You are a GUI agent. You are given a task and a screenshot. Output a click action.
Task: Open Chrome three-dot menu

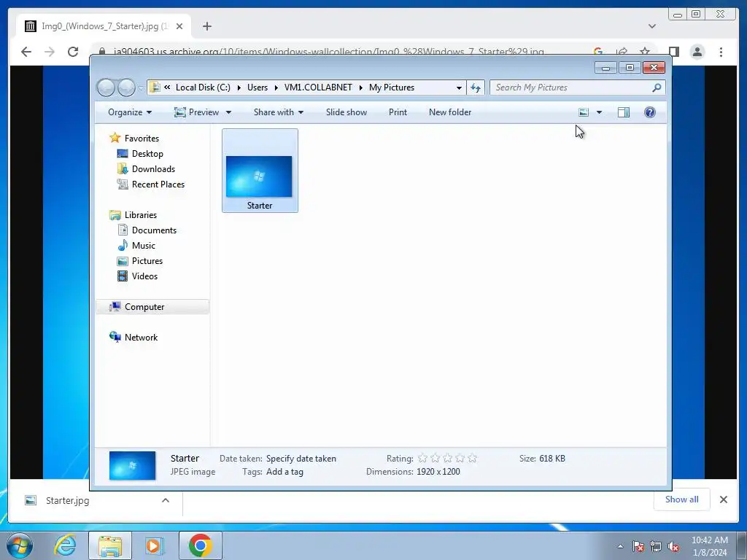[x=721, y=52]
